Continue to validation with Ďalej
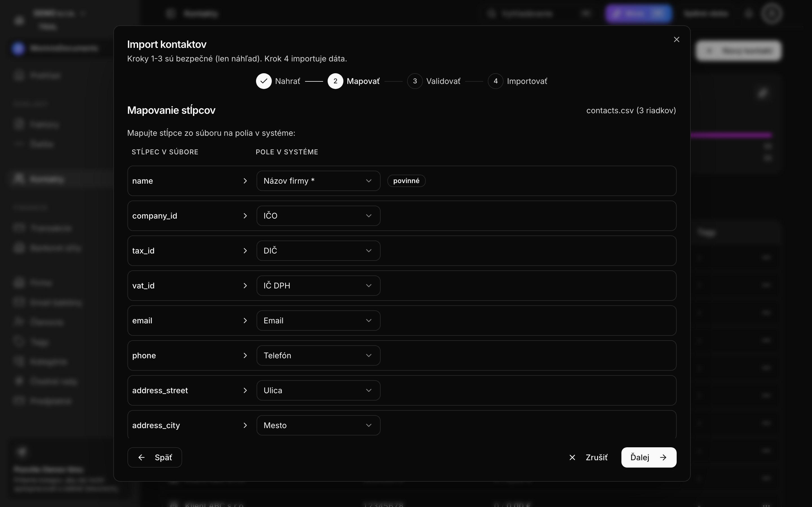The image size is (812, 507). point(648,457)
